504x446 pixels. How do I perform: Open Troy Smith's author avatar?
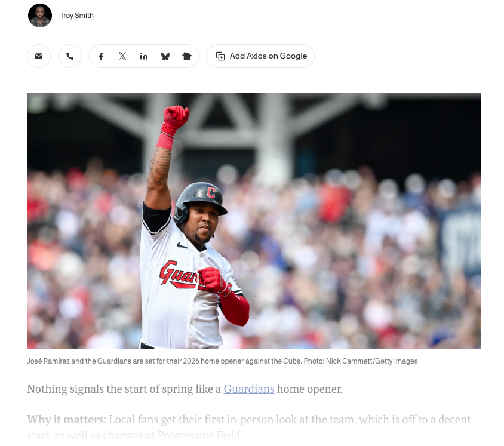(40, 16)
